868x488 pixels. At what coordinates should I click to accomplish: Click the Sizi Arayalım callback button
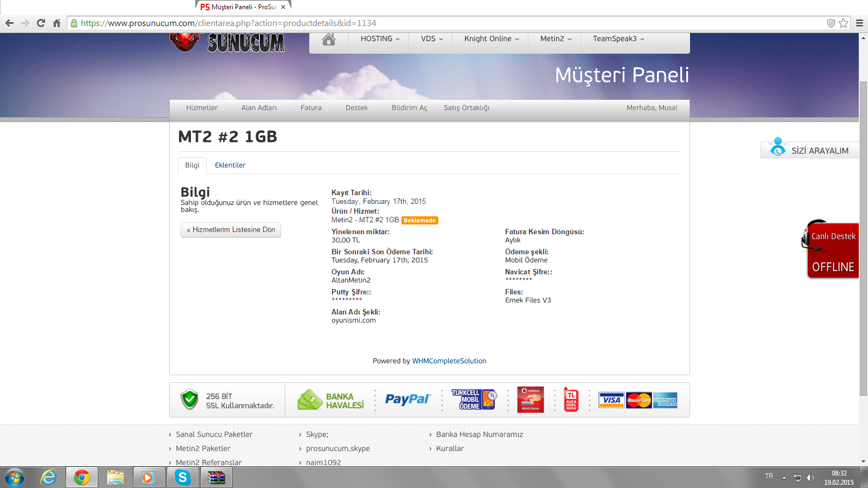pyautogui.click(x=809, y=148)
